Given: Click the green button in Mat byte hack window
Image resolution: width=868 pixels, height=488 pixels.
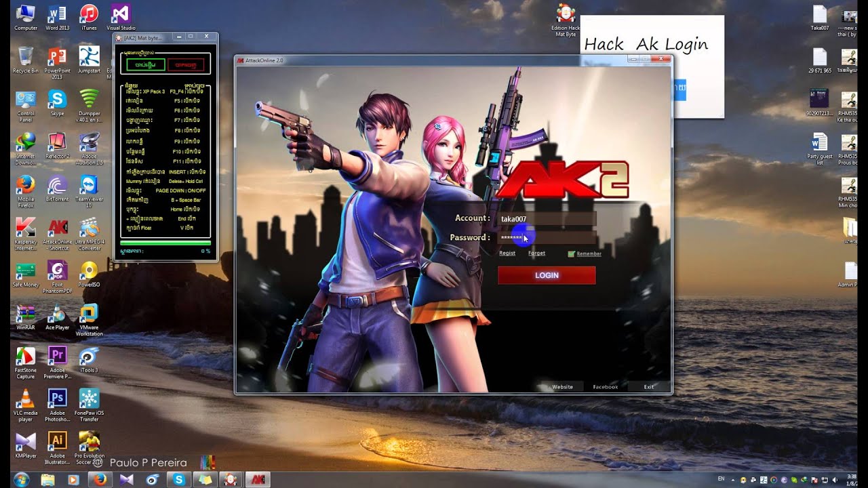Looking at the screenshot, I should tap(145, 65).
